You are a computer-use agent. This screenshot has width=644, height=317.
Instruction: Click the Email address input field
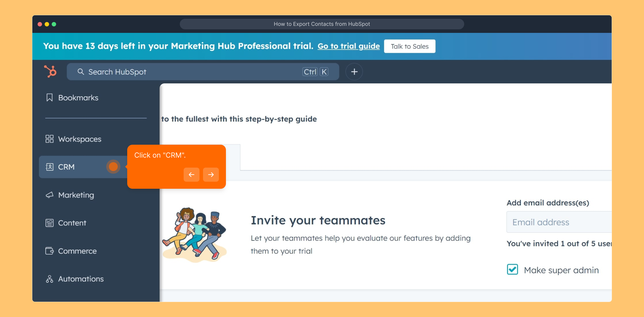tap(558, 222)
